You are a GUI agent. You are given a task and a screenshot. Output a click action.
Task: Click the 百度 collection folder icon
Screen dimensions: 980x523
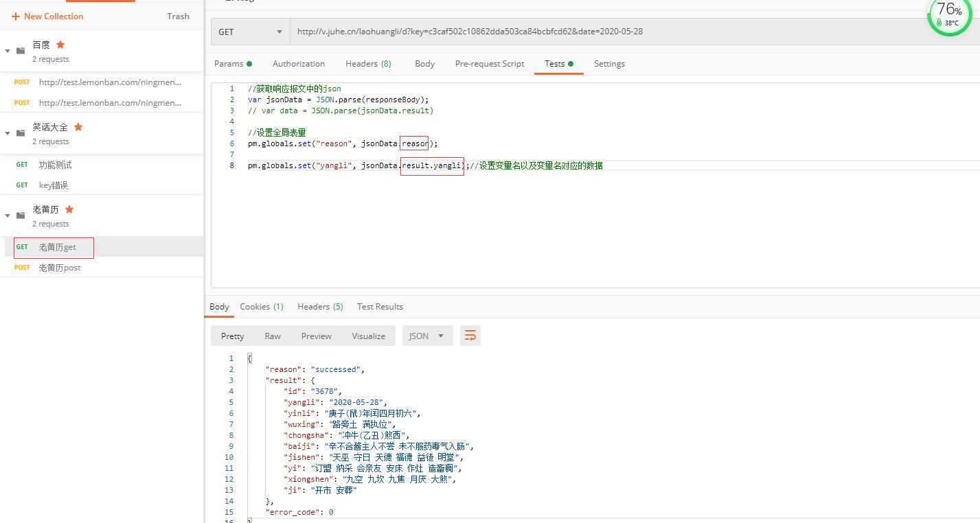[21, 51]
